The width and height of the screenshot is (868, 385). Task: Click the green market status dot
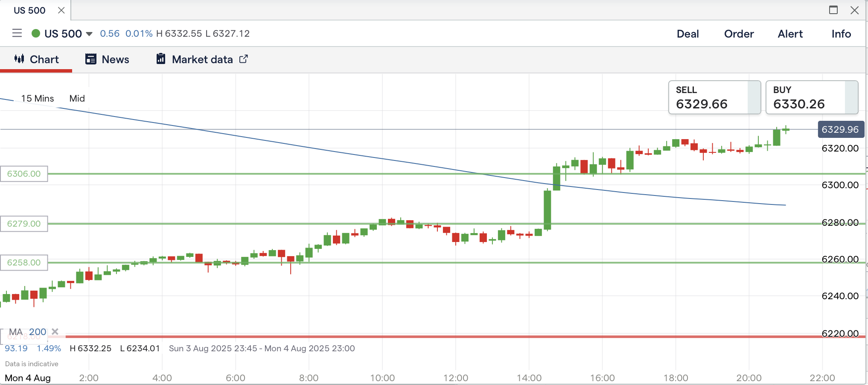tap(36, 33)
